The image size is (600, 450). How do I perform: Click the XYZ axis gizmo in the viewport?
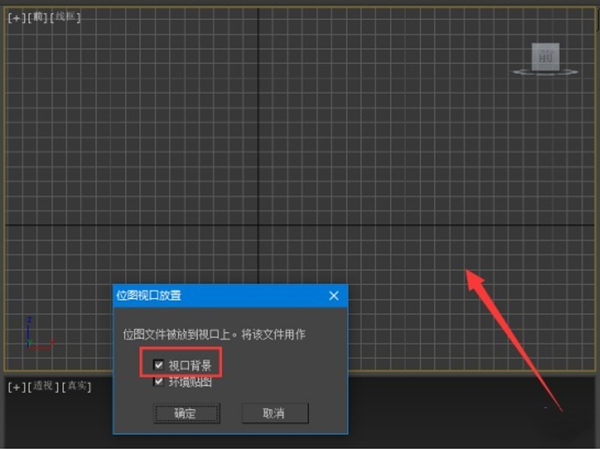tap(34, 337)
